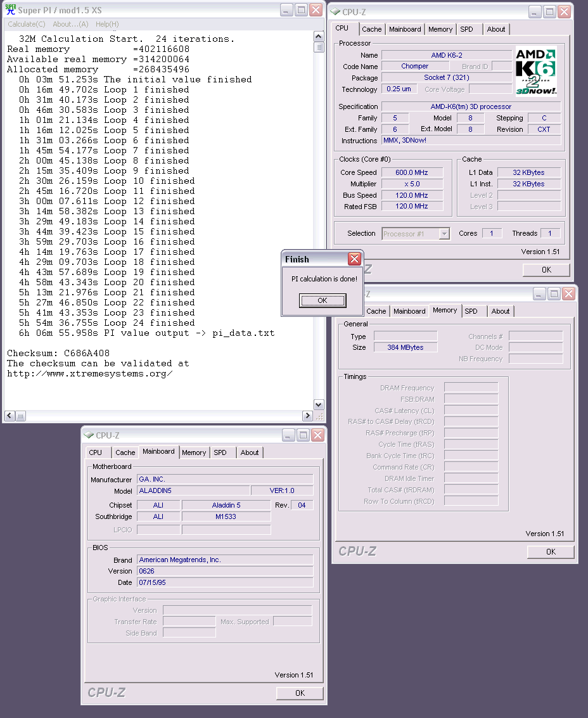This screenshot has width=588, height=718.
Task: Click the Super PI scroll down arrow
Action: point(319,404)
